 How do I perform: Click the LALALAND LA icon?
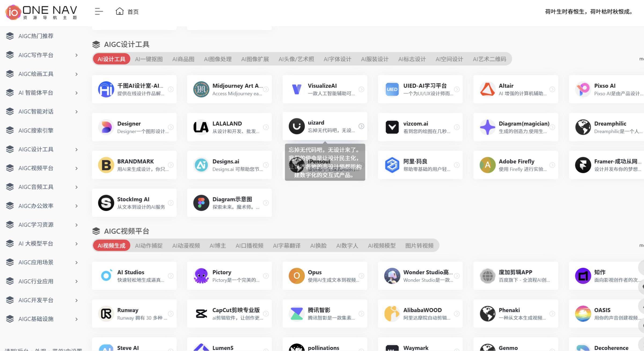click(201, 127)
